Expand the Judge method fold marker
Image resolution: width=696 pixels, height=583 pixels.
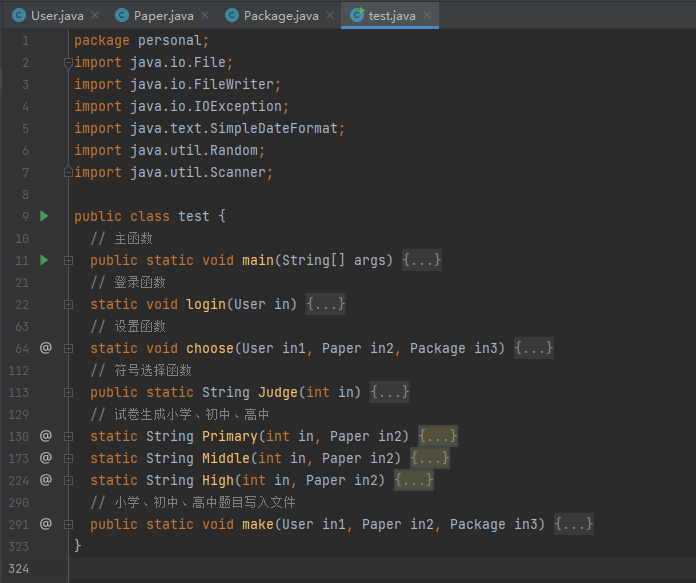point(68,392)
